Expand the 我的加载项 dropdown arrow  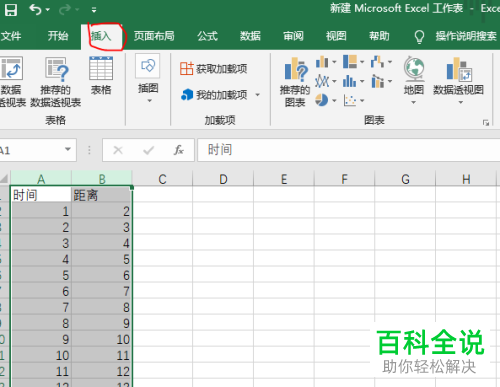pos(257,95)
